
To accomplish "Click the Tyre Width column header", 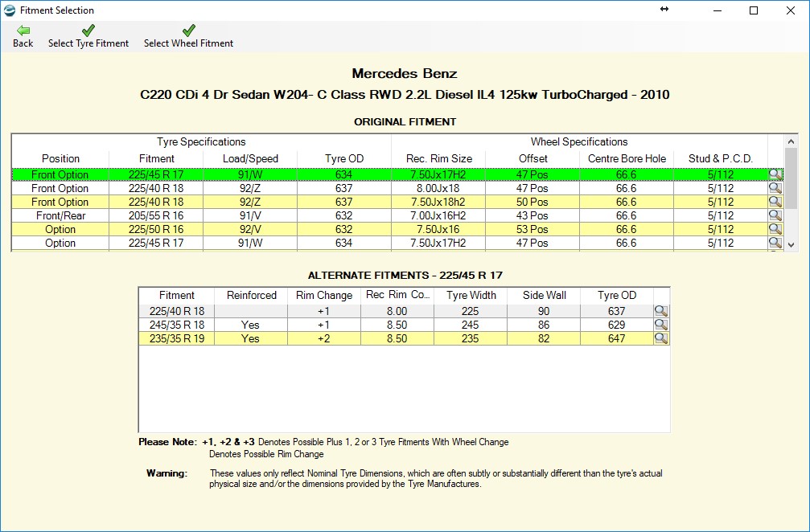I will (x=471, y=295).
